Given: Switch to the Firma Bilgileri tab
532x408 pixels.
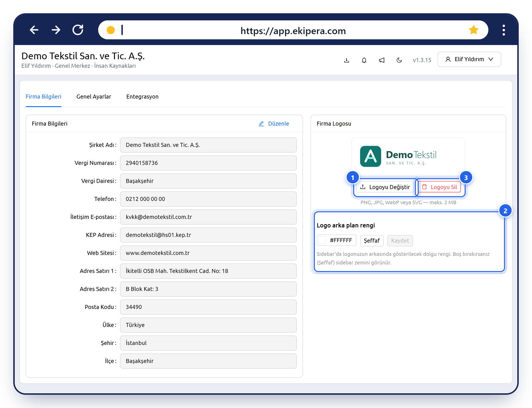Looking at the screenshot, I should (x=43, y=97).
